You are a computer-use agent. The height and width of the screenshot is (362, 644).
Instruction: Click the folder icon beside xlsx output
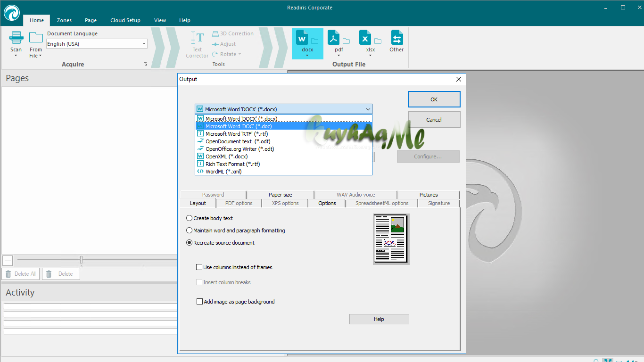(x=378, y=41)
